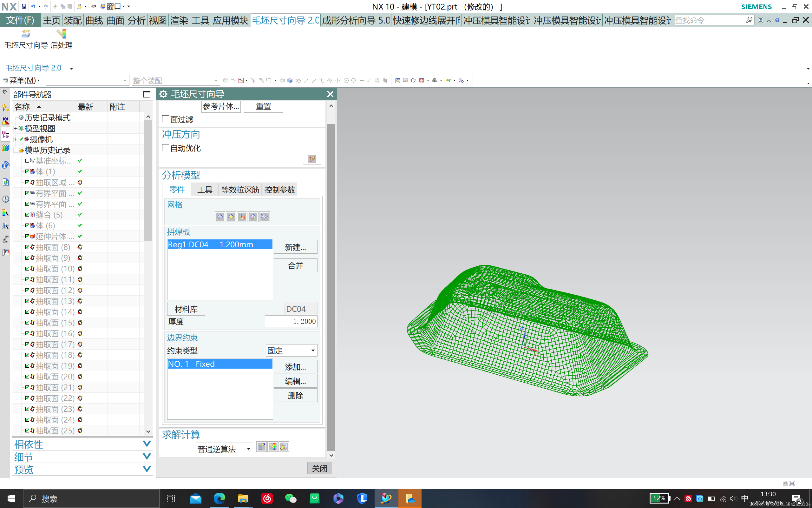The height and width of the screenshot is (508, 812).
Task: Click the 关闭 button
Action: [319, 468]
